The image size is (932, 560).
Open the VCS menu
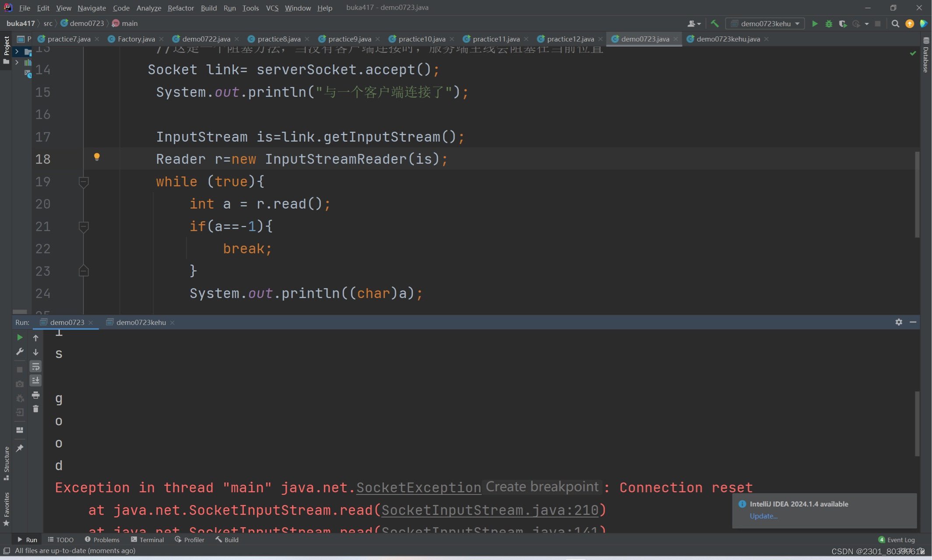[272, 8]
